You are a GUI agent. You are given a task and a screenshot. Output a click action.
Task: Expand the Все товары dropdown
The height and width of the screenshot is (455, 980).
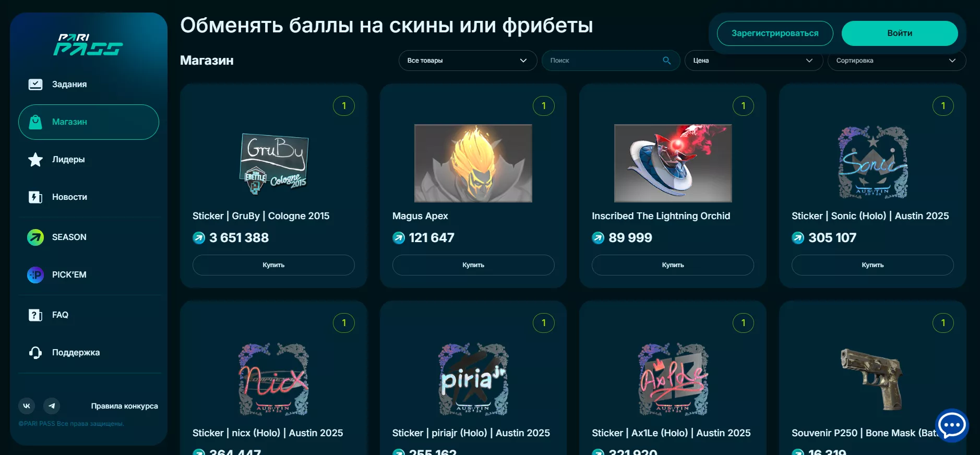click(468, 61)
